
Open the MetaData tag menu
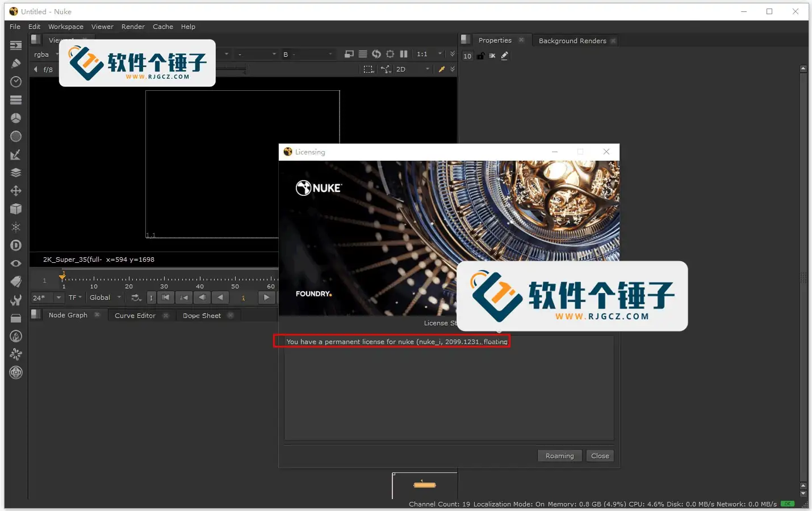point(16,282)
